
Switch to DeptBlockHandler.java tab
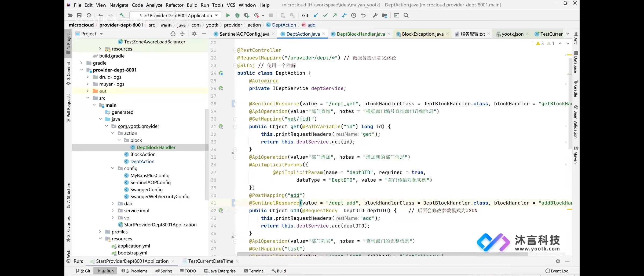click(361, 34)
